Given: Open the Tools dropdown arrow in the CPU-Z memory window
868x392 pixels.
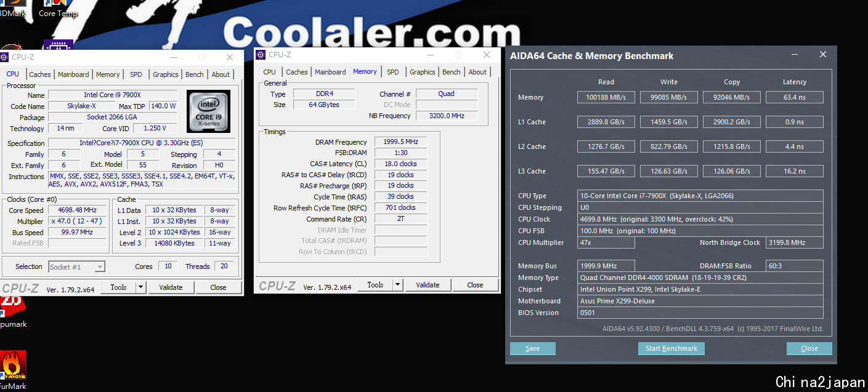Looking at the screenshot, I should (397, 285).
